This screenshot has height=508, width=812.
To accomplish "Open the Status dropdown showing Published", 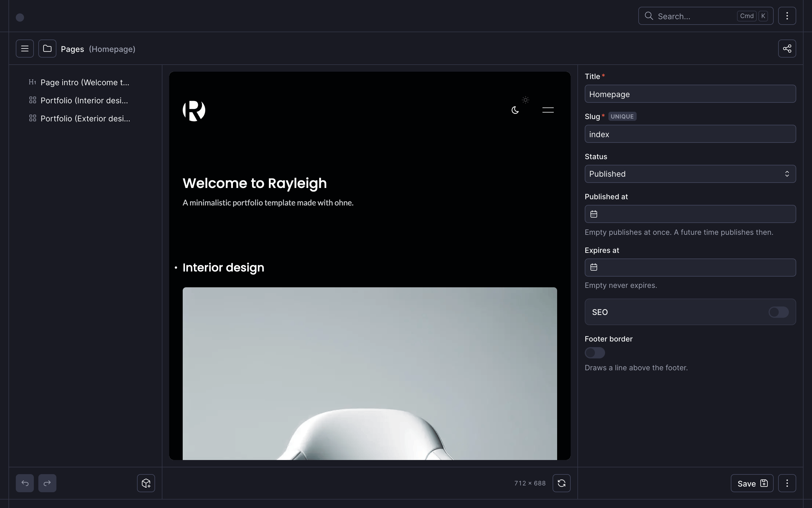I will coord(690,174).
